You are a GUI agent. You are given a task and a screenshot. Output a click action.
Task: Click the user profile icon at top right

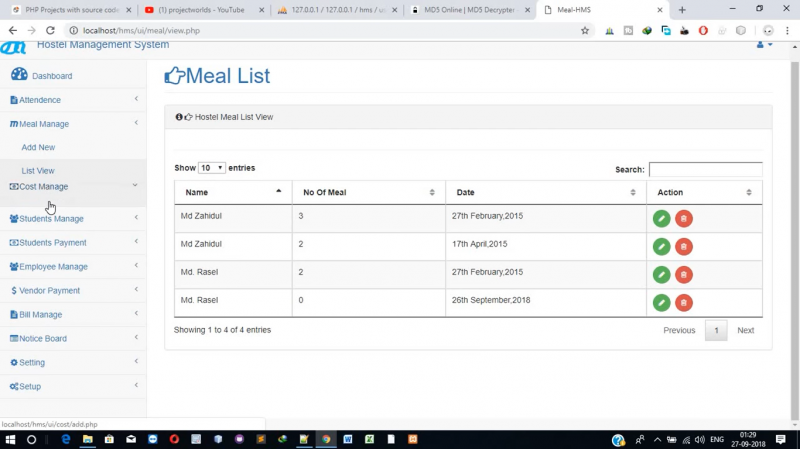coord(764,45)
